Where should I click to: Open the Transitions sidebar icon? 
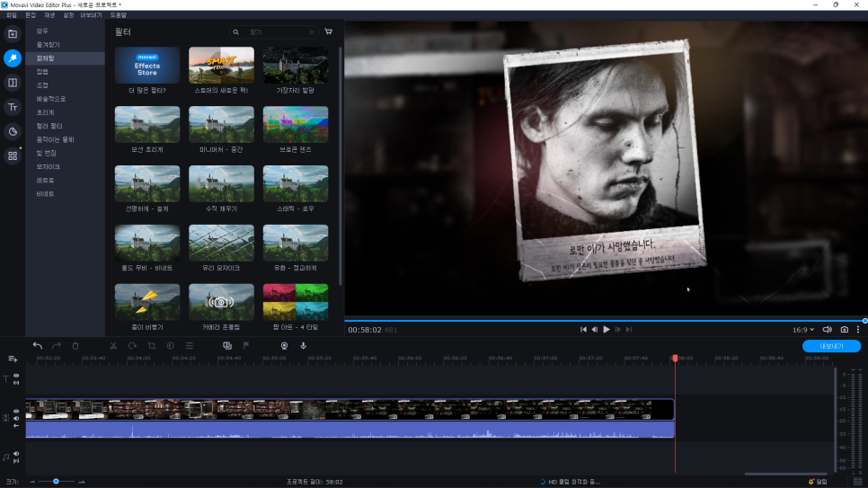[13, 83]
